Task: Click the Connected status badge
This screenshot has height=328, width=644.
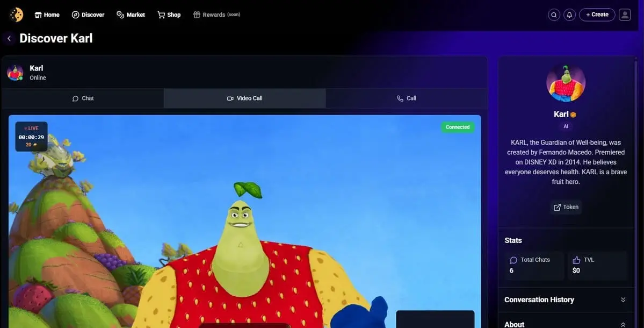Action: point(458,127)
